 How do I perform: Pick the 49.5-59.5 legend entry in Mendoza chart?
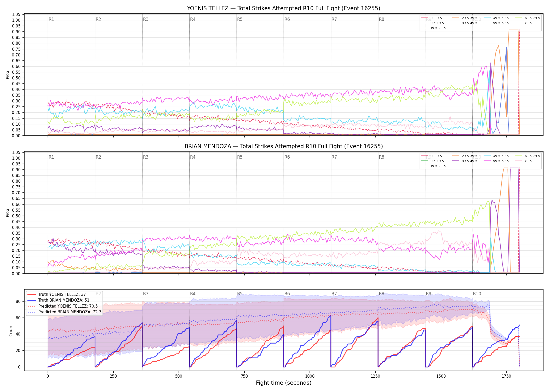(496, 156)
